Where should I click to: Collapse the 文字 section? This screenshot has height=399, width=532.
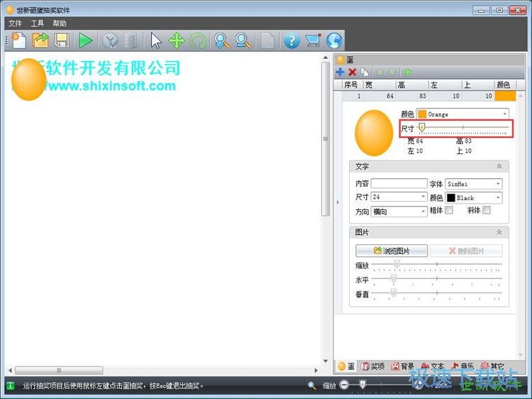[499, 166]
